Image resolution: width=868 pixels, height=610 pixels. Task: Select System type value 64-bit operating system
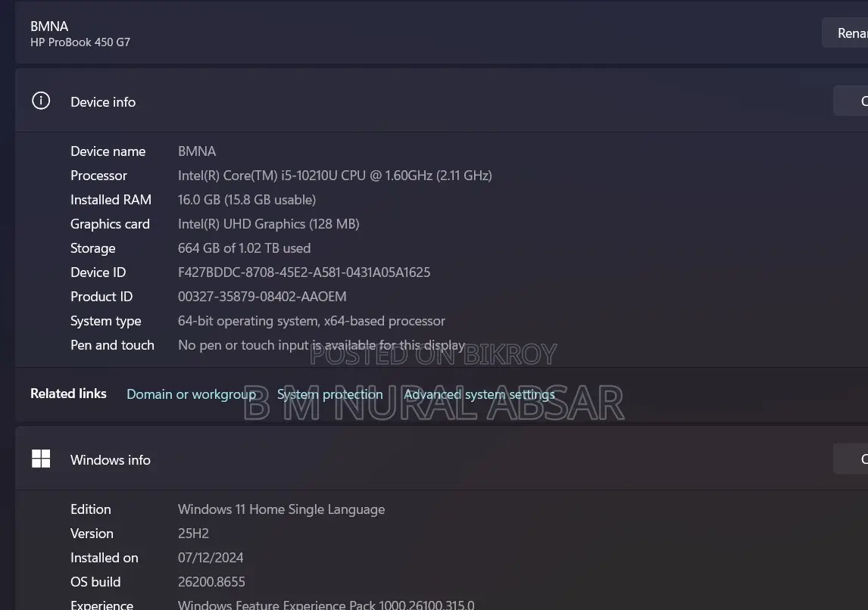tap(311, 321)
